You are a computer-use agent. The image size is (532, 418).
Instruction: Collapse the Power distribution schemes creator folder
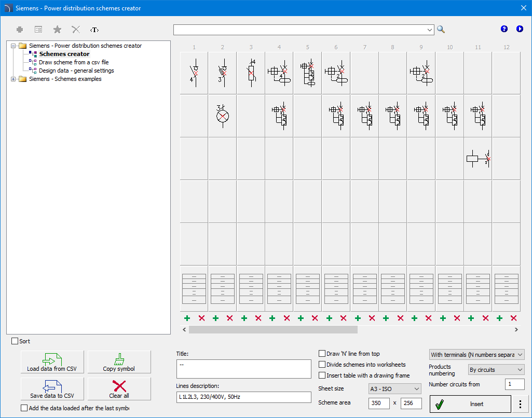click(x=13, y=46)
